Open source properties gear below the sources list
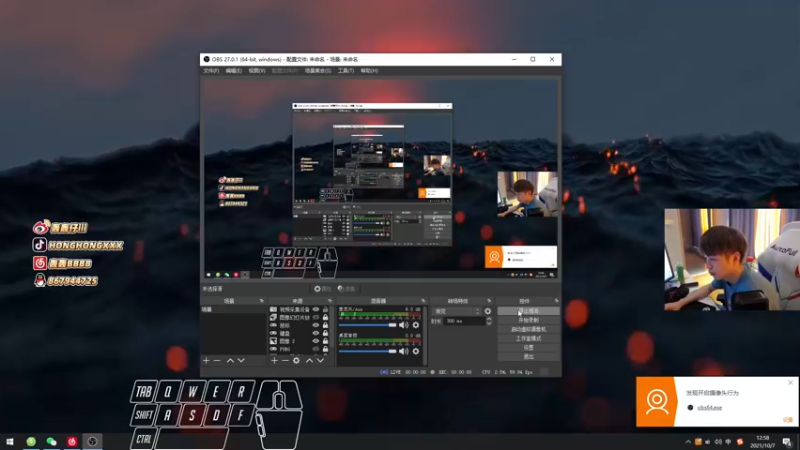 click(x=296, y=361)
